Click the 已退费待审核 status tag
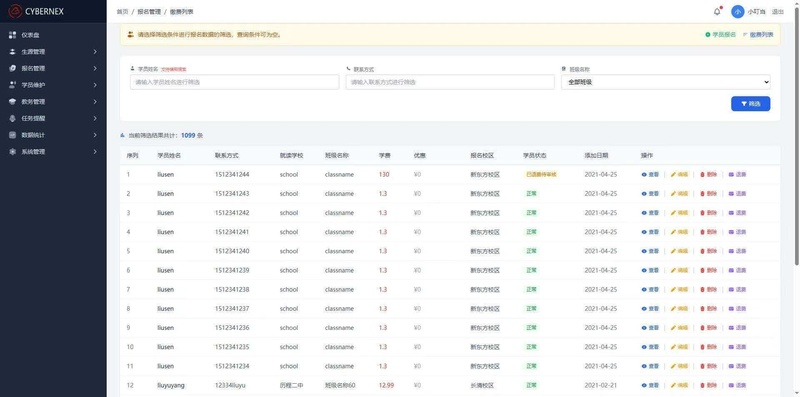This screenshot has width=800, height=397. tap(541, 175)
